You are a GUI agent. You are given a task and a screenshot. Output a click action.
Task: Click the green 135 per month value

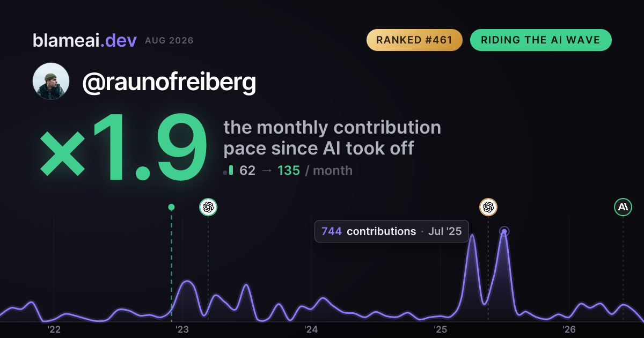point(289,171)
